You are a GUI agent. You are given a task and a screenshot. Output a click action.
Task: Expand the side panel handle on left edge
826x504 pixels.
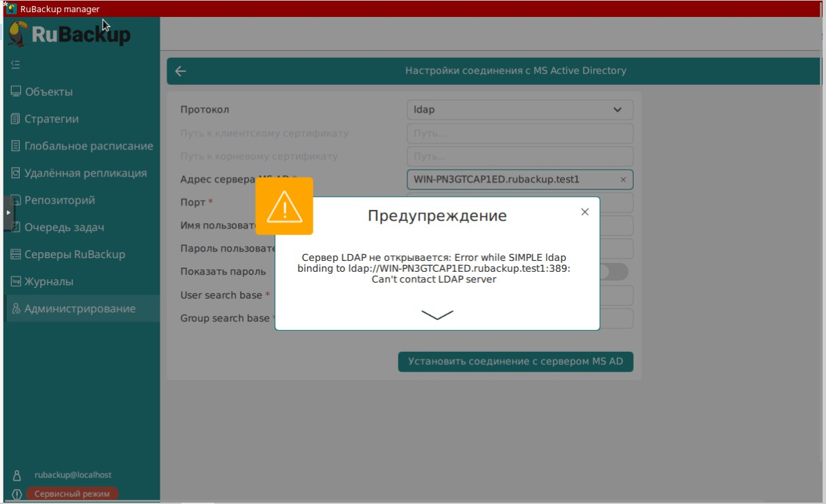(x=8, y=213)
